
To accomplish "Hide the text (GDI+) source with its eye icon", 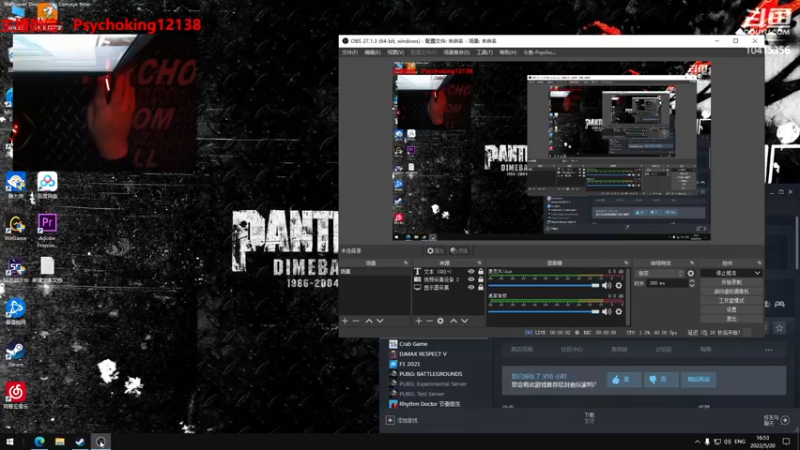I will (x=471, y=271).
